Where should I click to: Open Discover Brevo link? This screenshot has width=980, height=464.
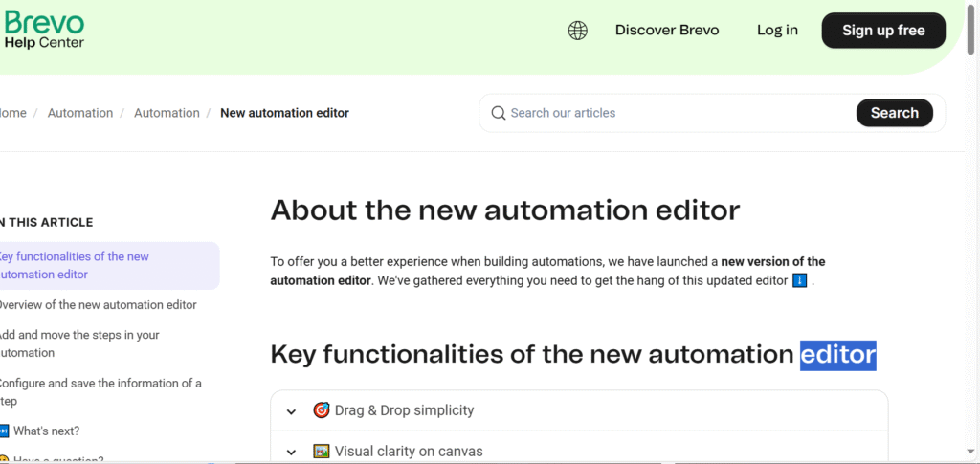pyautogui.click(x=667, y=30)
